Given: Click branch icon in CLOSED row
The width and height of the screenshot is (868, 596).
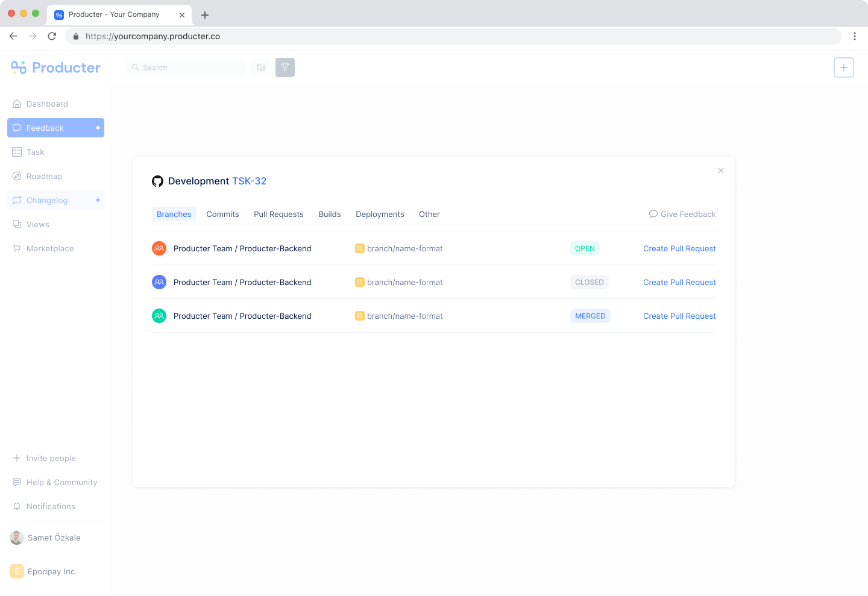Looking at the screenshot, I should pos(360,282).
